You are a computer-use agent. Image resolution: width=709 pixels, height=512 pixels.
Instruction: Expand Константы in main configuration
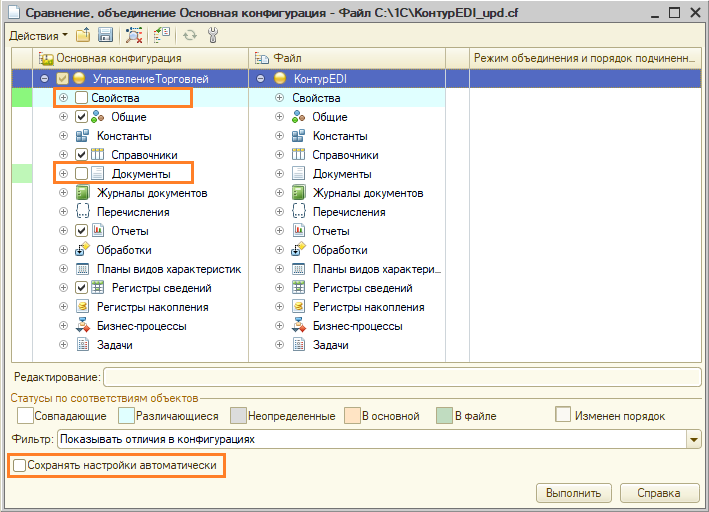coord(63,136)
